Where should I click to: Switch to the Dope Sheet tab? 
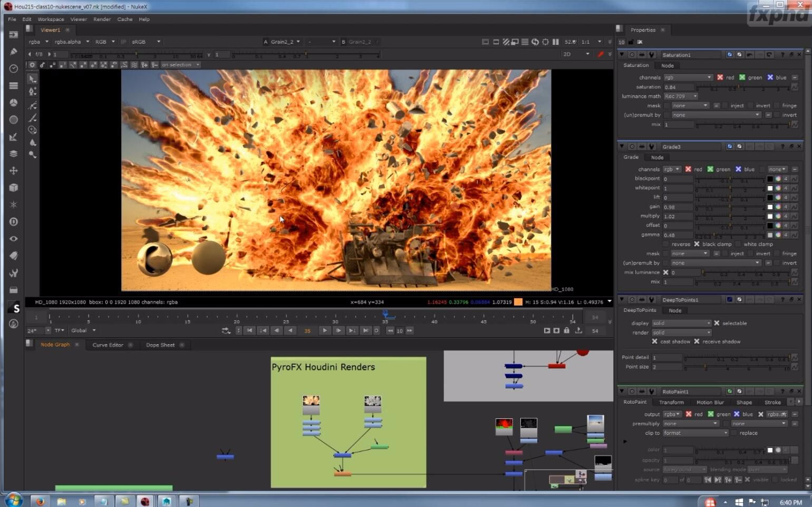(x=160, y=345)
